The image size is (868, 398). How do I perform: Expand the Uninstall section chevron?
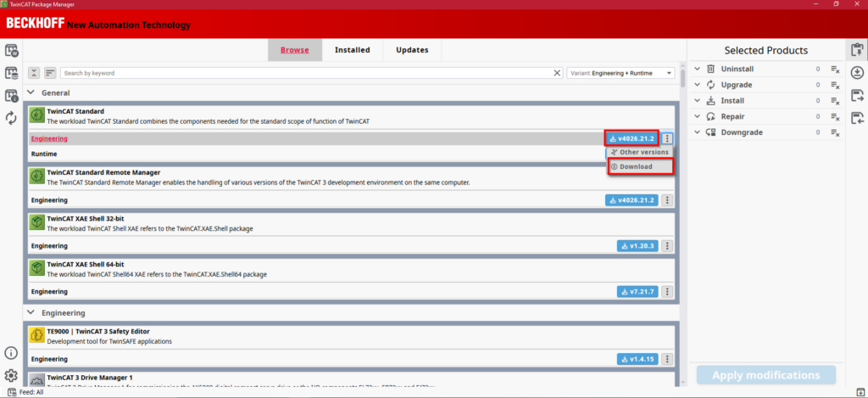click(697, 70)
